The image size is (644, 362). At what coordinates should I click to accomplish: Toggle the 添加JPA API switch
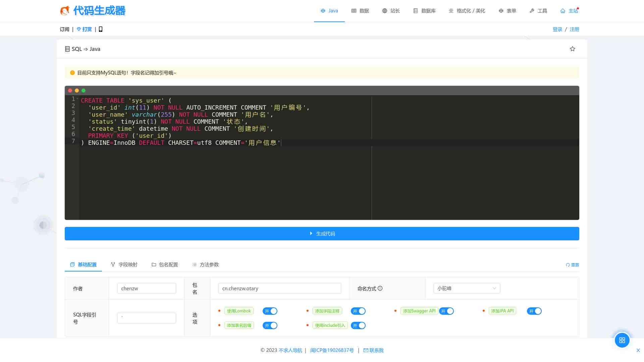[534, 311]
